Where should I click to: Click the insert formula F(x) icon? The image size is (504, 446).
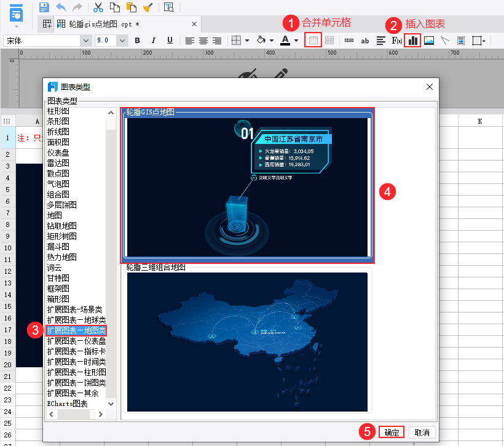(x=396, y=41)
